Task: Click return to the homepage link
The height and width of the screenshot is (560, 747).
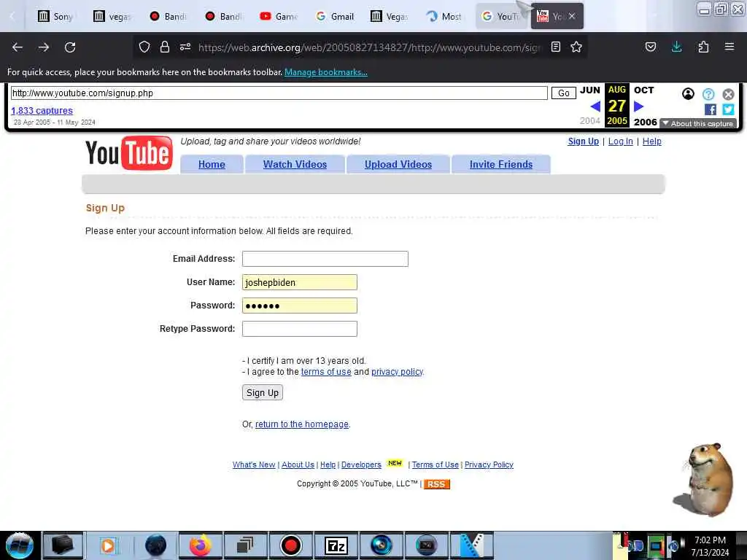Action: [x=301, y=424]
